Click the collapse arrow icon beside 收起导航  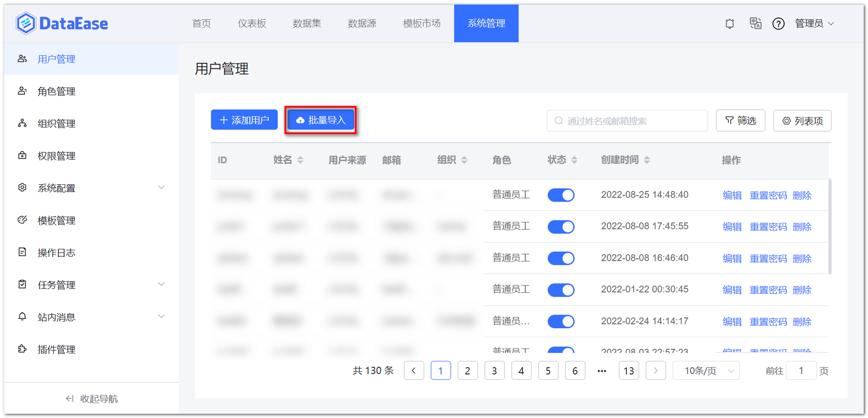tap(70, 399)
